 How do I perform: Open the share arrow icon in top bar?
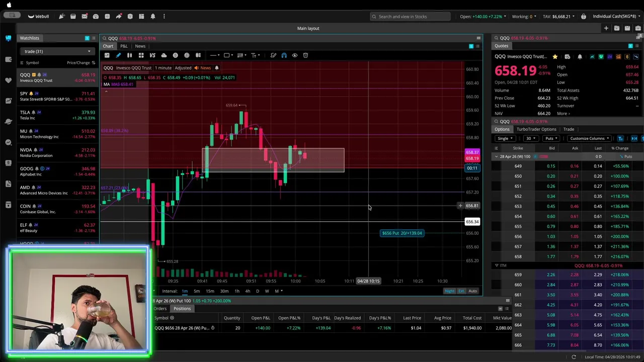(x=119, y=16)
